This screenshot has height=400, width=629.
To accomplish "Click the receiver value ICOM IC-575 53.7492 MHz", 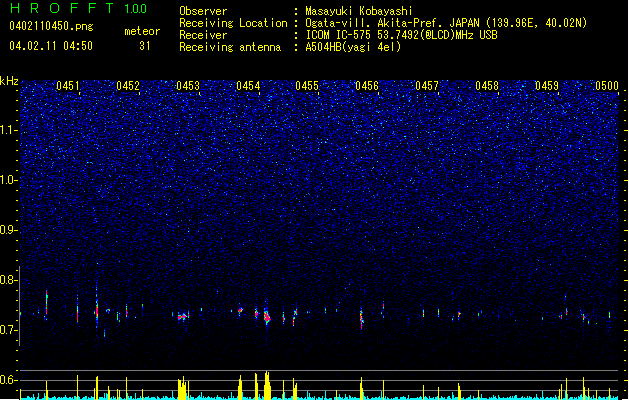I will (x=401, y=35).
